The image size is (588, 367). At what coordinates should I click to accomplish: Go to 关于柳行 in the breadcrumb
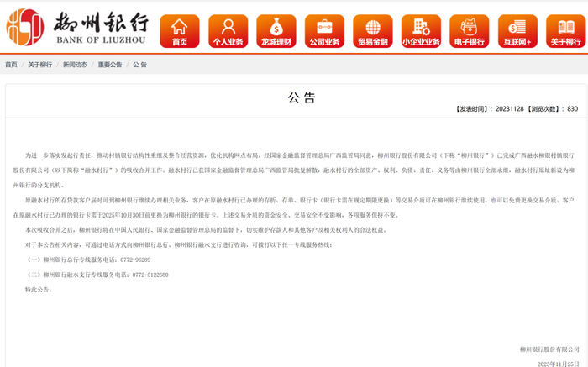(40, 65)
